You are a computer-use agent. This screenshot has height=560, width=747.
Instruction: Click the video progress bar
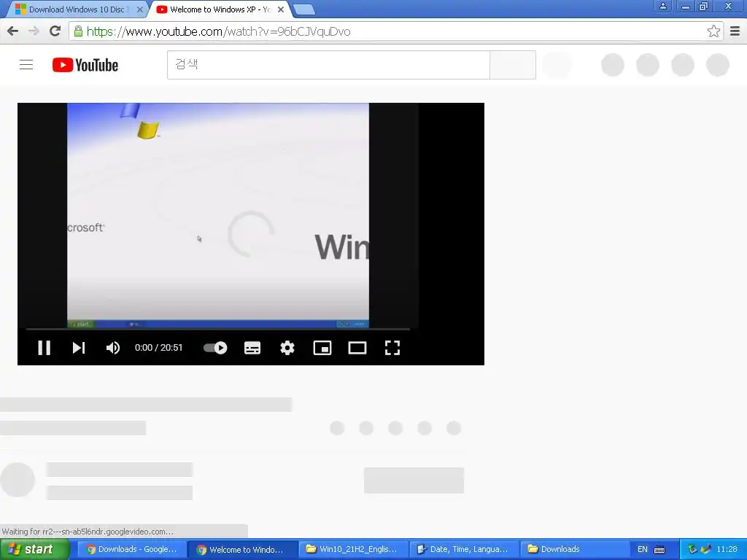tap(217, 329)
